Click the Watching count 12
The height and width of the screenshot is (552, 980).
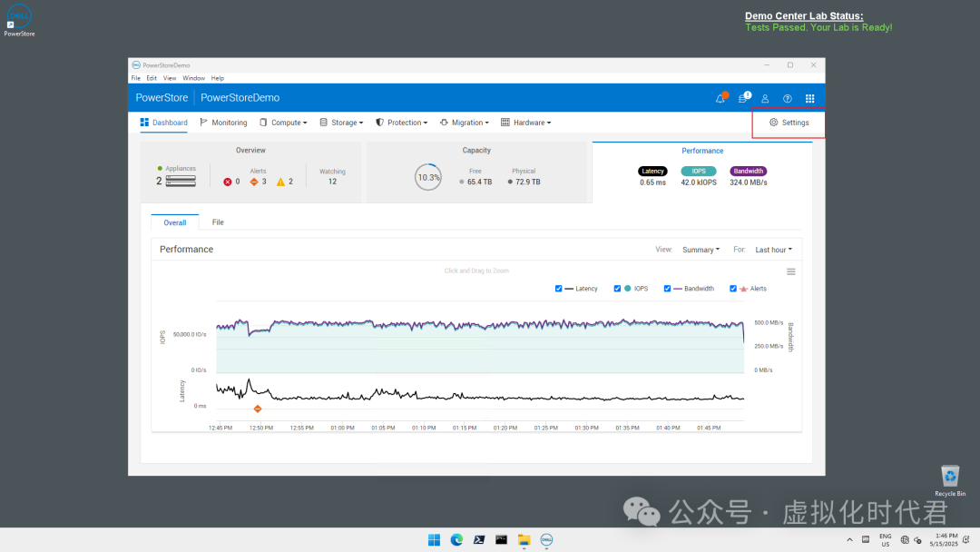coord(332,182)
